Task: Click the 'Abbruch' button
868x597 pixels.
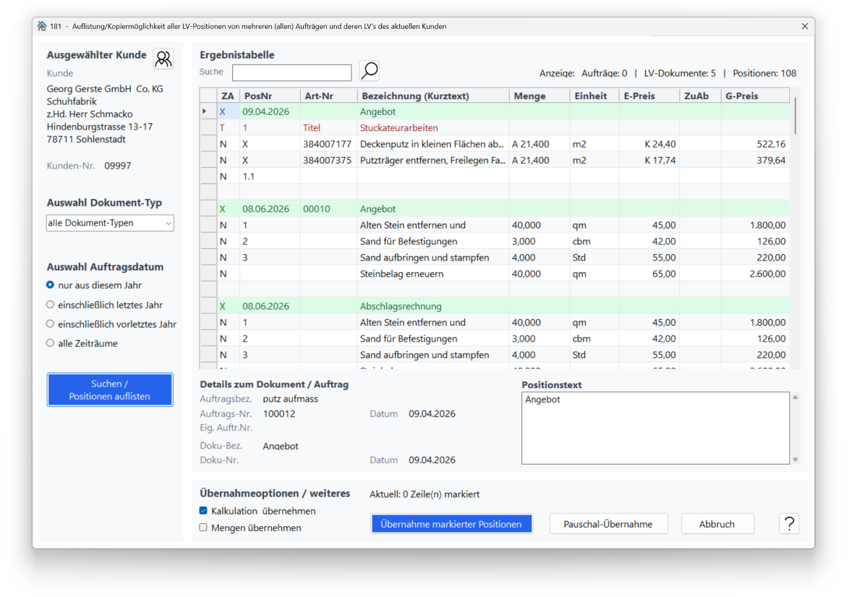Action: [717, 524]
